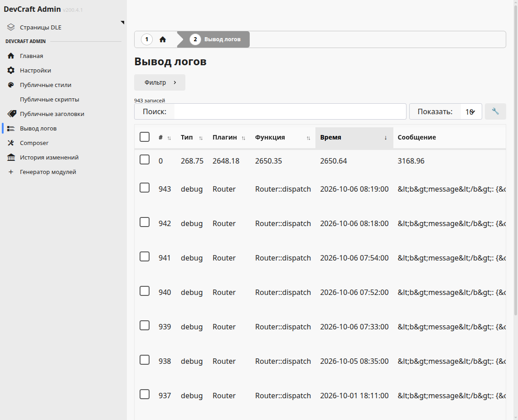Click the DevCraft Admin title link
This screenshot has width=518, height=420.
32,9
